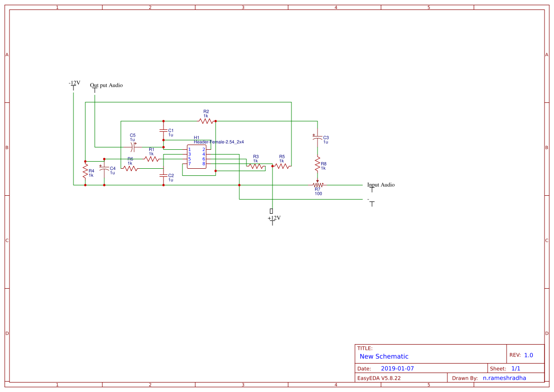Click the New Schematic title text
This screenshot has width=554, height=392.
tap(384, 356)
